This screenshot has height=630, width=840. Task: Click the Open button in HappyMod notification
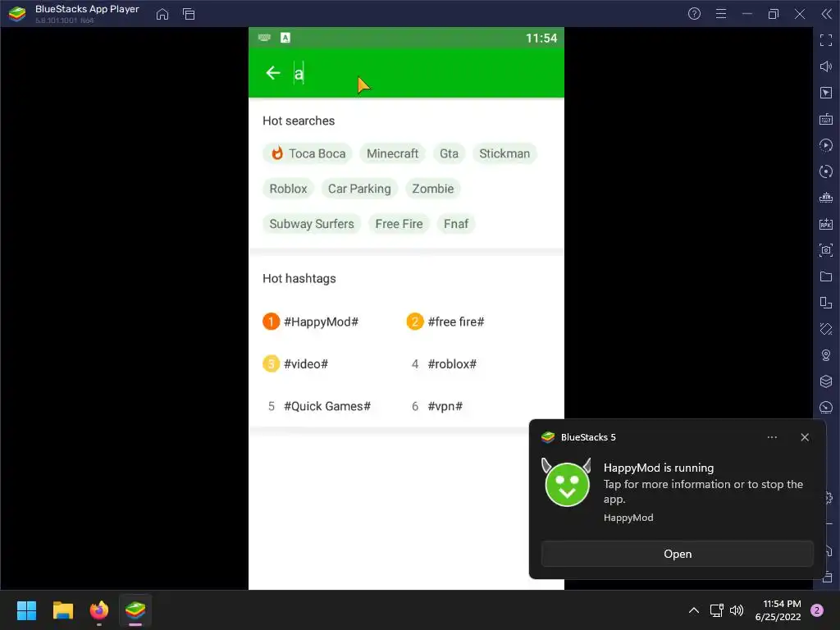(x=677, y=554)
